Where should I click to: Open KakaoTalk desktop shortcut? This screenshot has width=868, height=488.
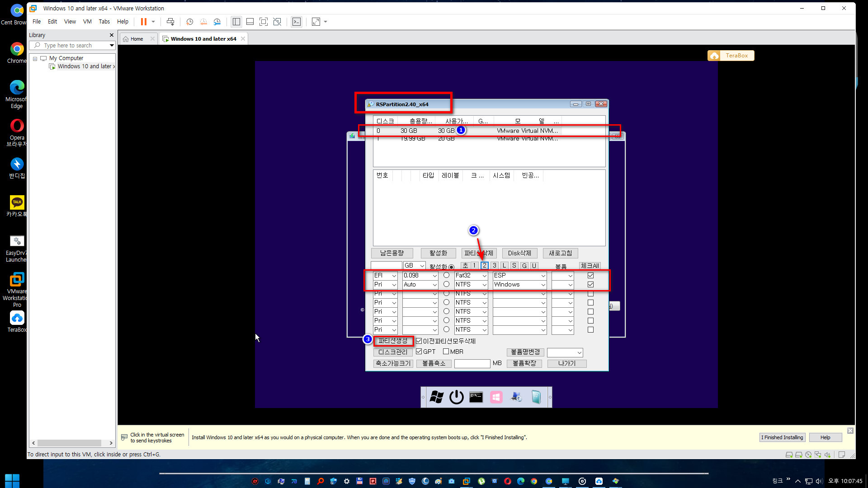[17, 206]
